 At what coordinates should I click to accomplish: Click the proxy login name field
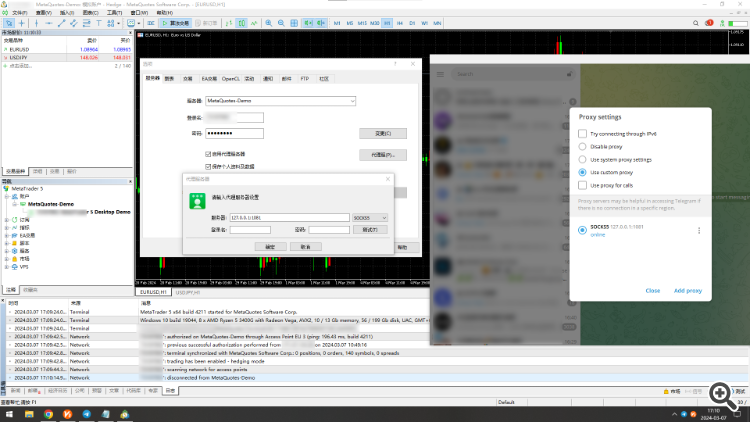click(250, 230)
